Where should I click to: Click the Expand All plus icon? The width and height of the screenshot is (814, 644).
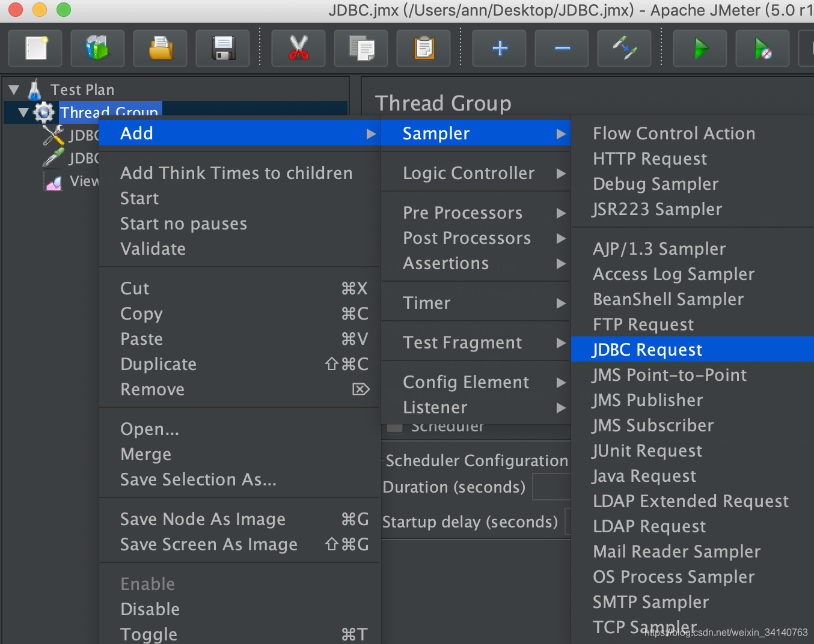(500, 48)
